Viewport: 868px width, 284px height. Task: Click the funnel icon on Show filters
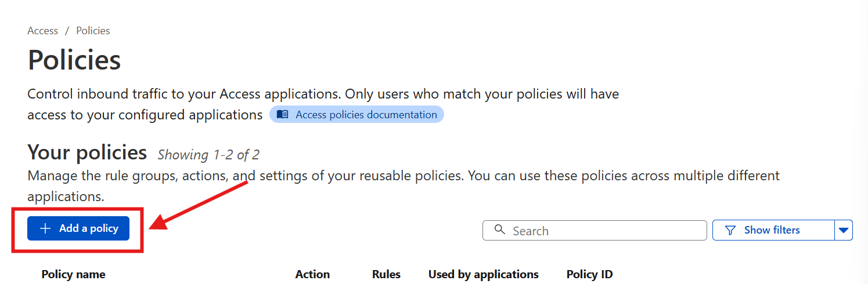click(731, 230)
